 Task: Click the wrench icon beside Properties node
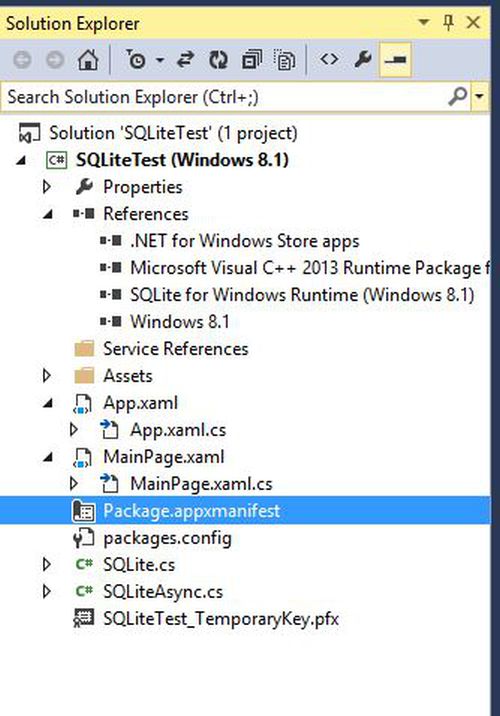click(84, 187)
